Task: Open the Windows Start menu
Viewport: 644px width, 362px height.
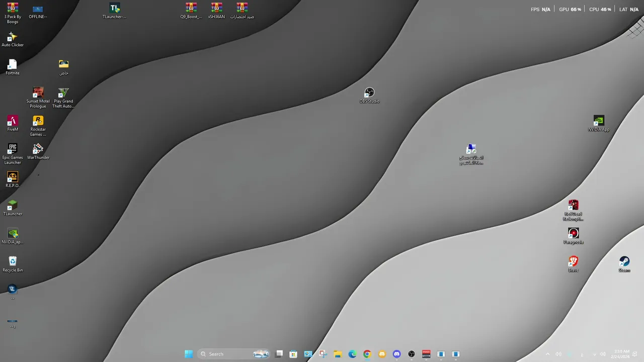Action: 189,354
